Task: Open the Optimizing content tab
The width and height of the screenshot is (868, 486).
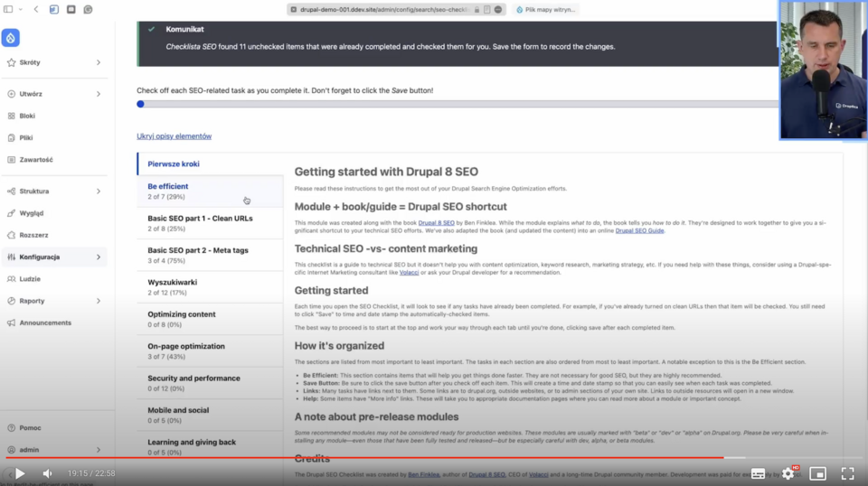Action: [211, 319]
